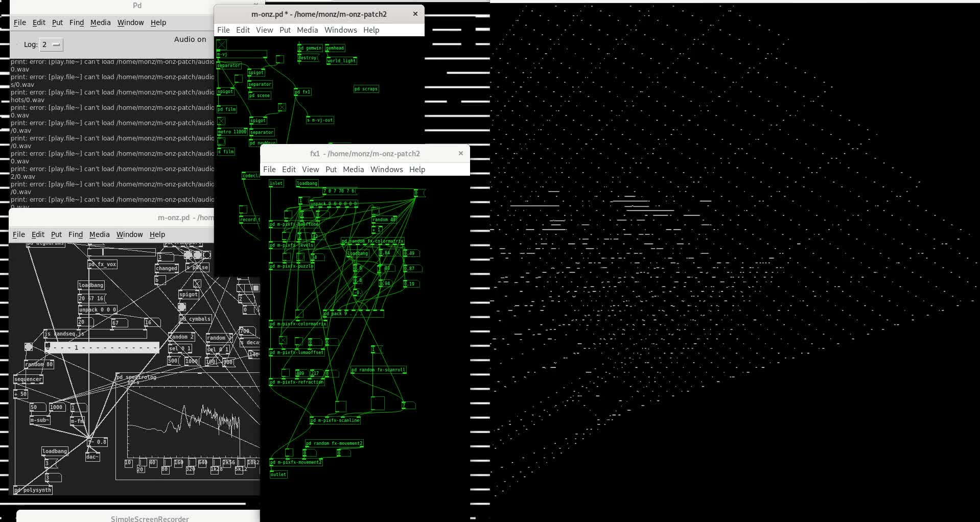
Task: Open Media menu in the Pd console window
Action: (x=100, y=22)
